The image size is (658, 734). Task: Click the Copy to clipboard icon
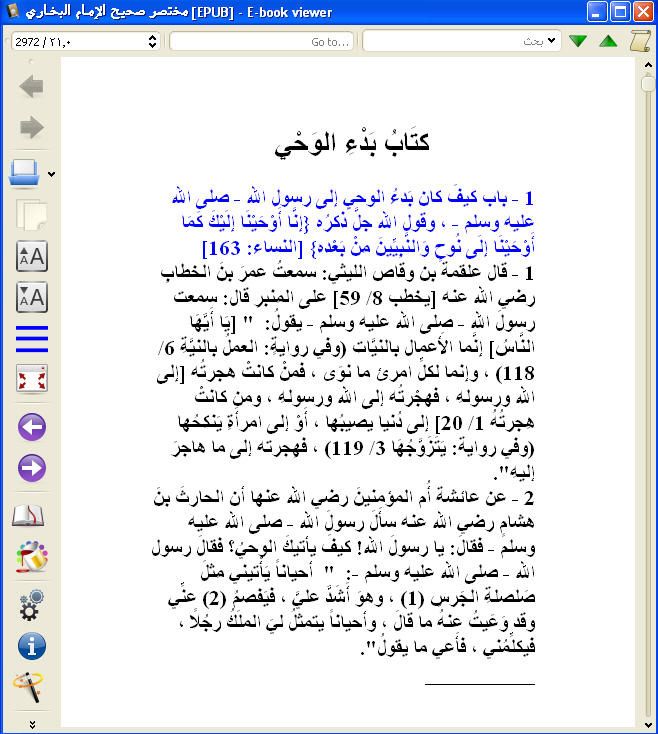[31, 215]
